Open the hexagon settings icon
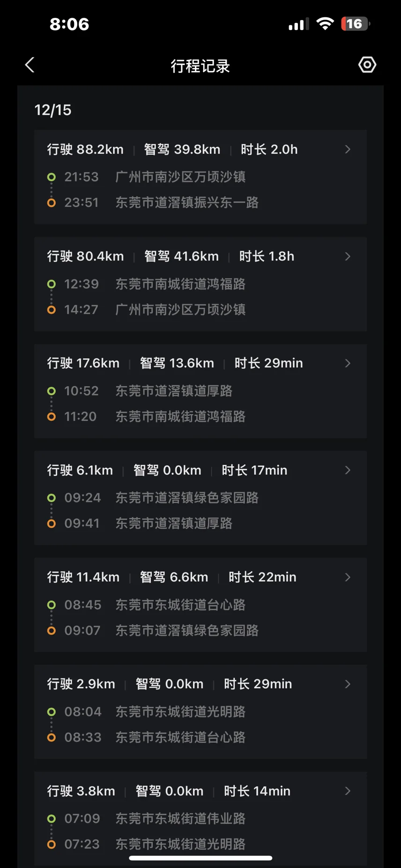 coord(367,65)
